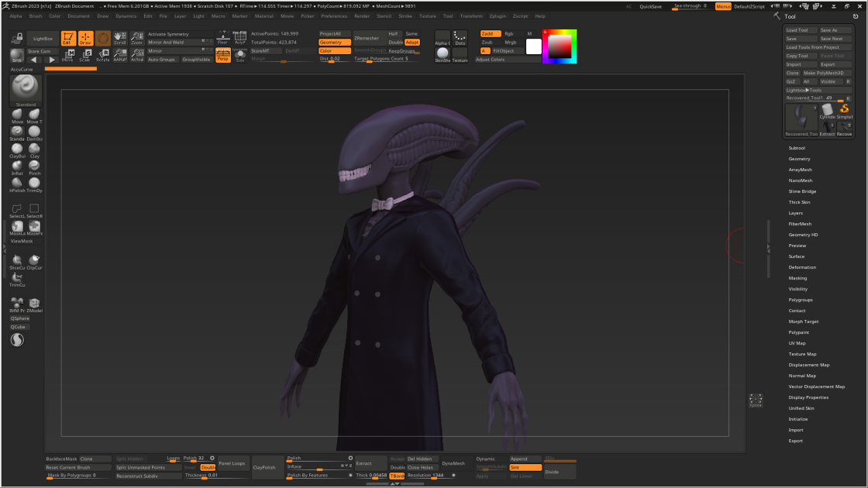Click the SkinShade material sphere
Screen dimensions: 868x488
[443, 55]
